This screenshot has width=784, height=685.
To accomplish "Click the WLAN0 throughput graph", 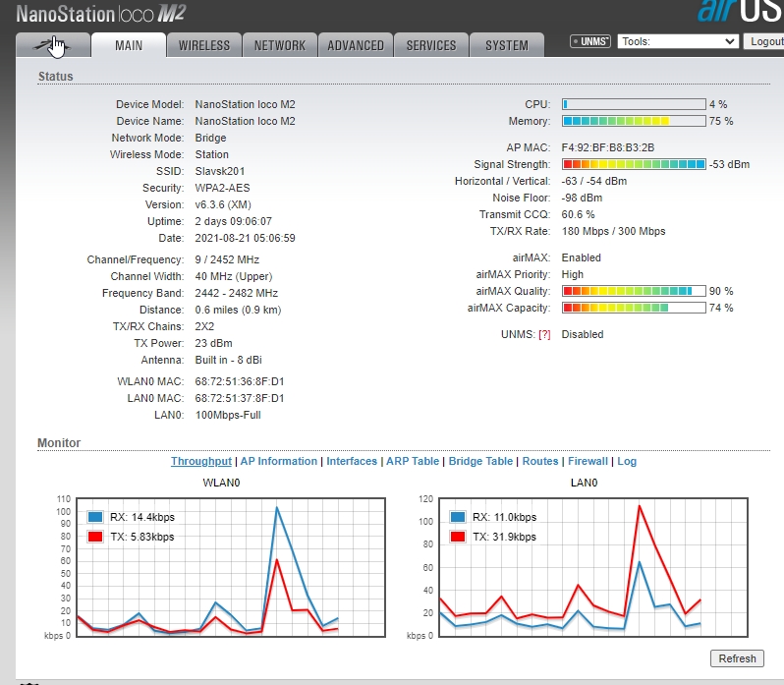I will tap(231, 567).
